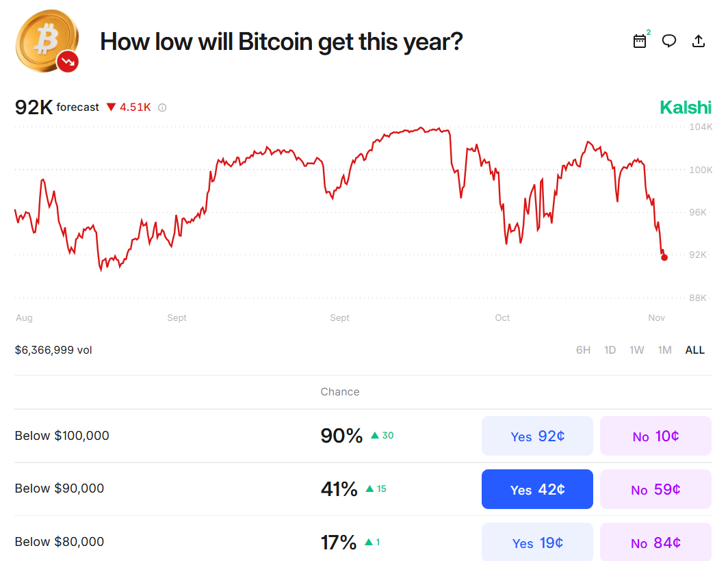Buy Yes at 92¢ on Below $100,000
The image size is (728, 561).
tap(537, 436)
